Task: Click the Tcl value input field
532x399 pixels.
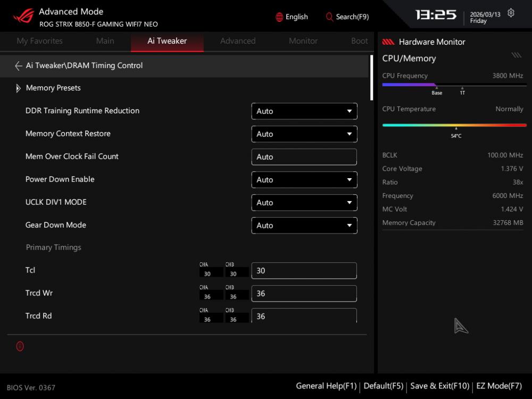Action: click(x=304, y=271)
